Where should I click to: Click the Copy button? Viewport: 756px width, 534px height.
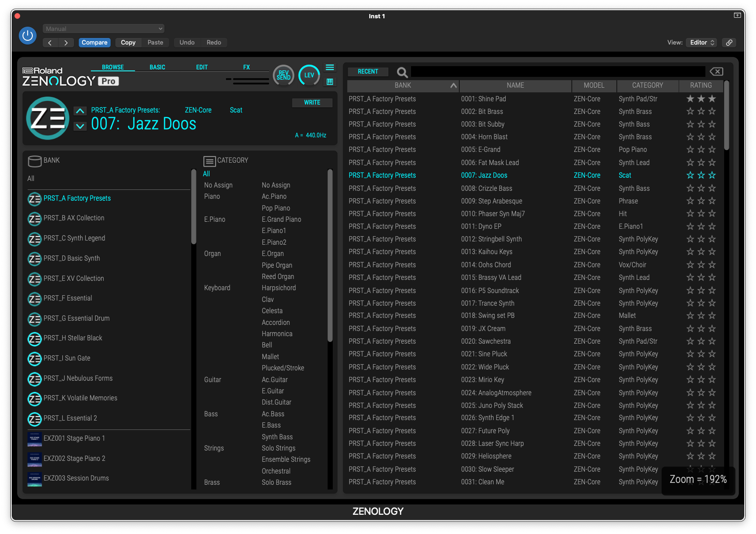point(128,43)
